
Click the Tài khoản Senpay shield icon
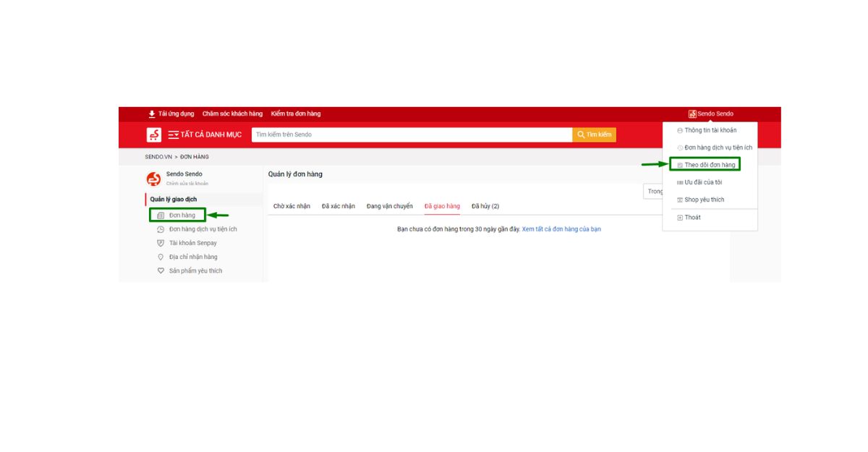click(x=161, y=243)
